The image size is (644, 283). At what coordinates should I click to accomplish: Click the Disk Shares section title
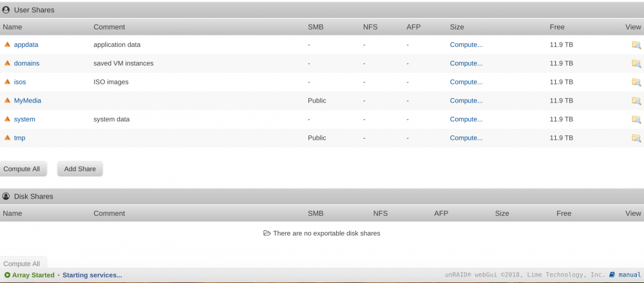[33, 196]
